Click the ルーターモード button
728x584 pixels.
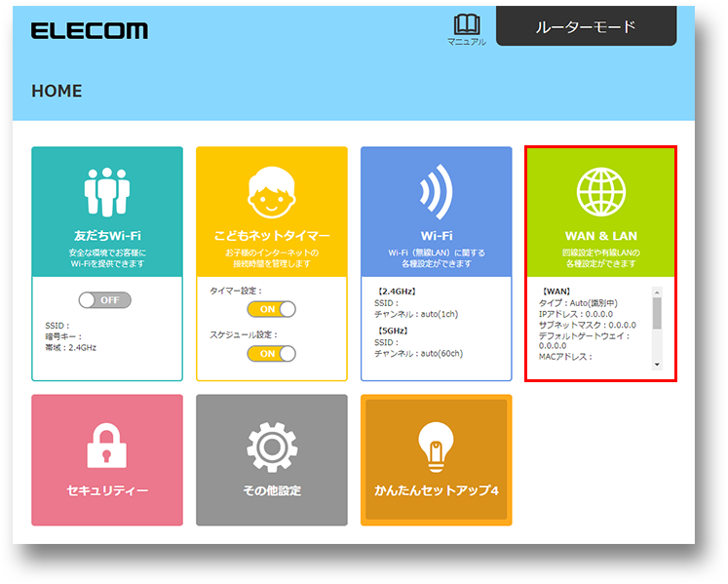coord(586,26)
